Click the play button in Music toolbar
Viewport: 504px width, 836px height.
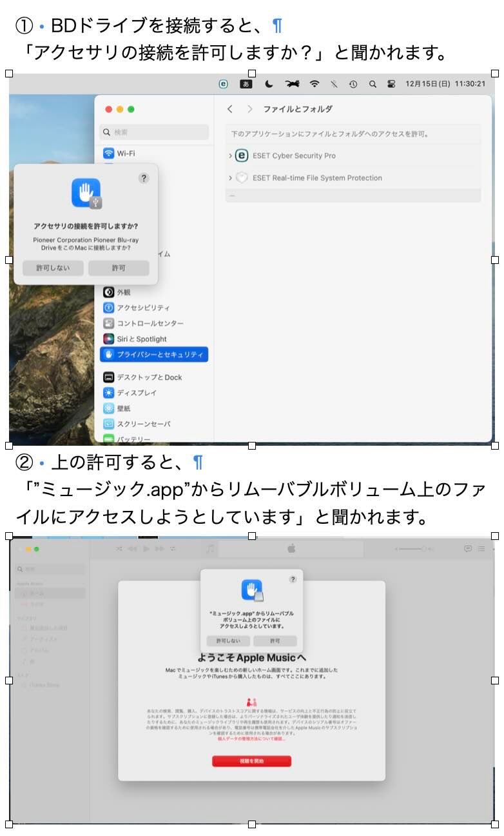point(146,548)
